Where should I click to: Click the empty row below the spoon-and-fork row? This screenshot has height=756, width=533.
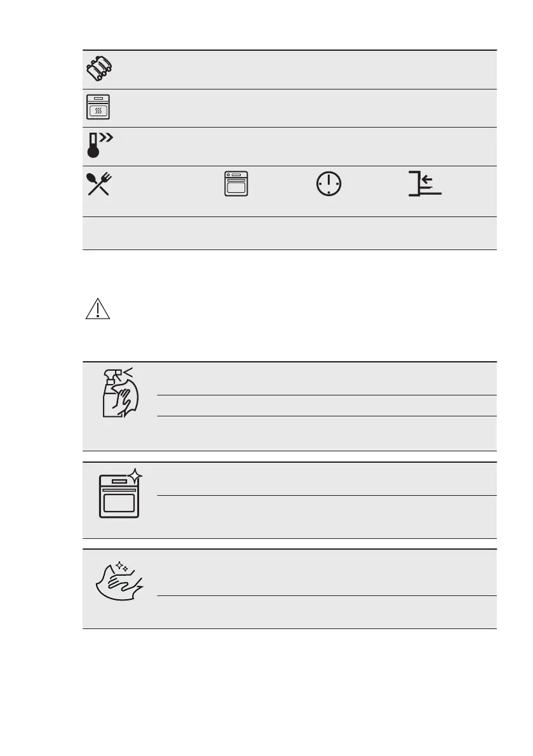click(290, 234)
